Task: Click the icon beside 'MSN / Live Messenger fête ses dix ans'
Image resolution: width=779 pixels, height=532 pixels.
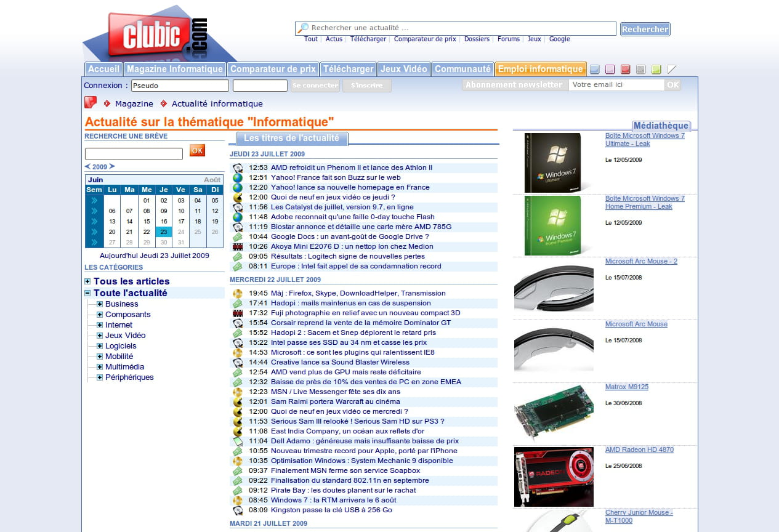Action: [238, 392]
